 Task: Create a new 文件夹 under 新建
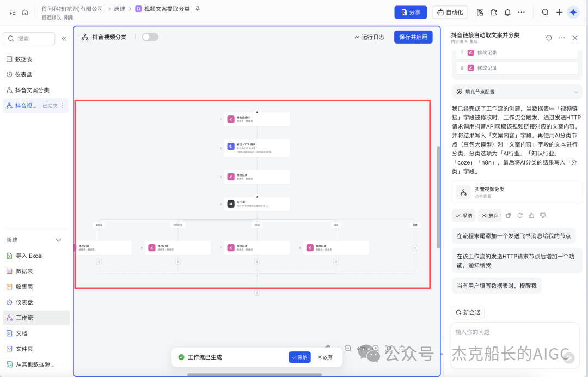(36, 349)
